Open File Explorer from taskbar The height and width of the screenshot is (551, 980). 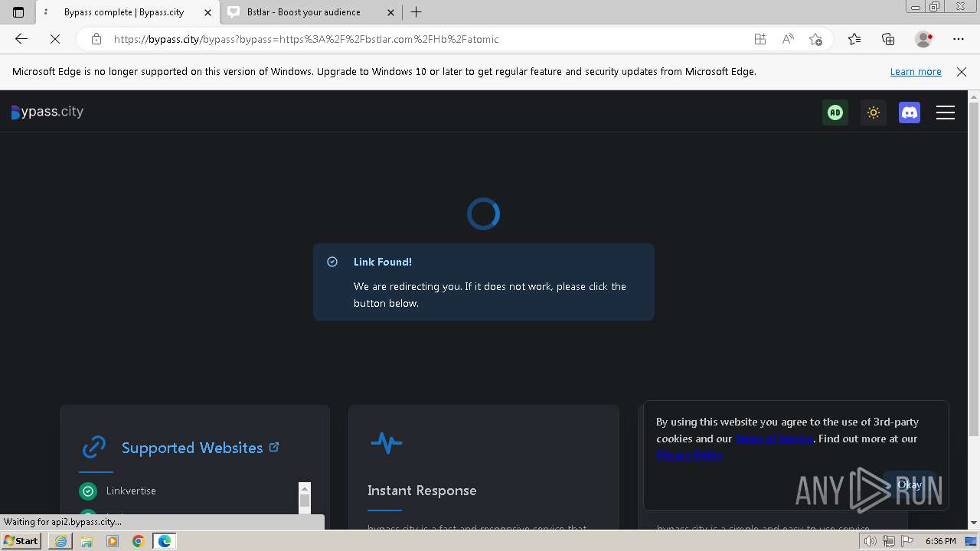point(87,541)
